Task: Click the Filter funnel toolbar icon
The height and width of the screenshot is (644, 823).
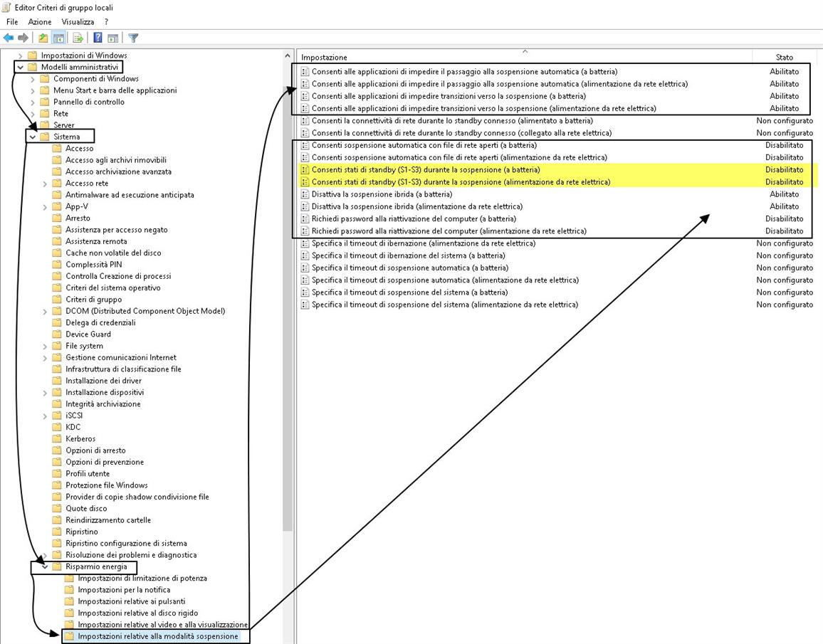Action: pyautogui.click(x=133, y=38)
